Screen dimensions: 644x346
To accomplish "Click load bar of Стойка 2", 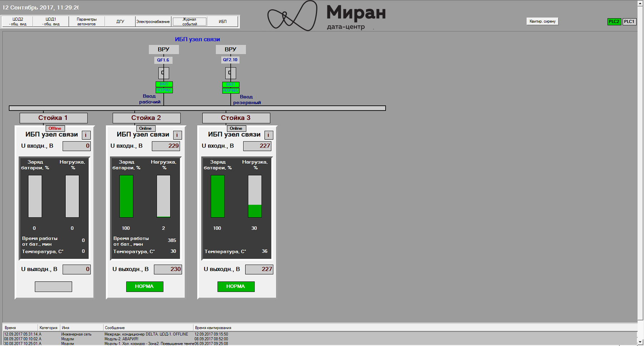I will pyautogui.click(x=164, y=196).
